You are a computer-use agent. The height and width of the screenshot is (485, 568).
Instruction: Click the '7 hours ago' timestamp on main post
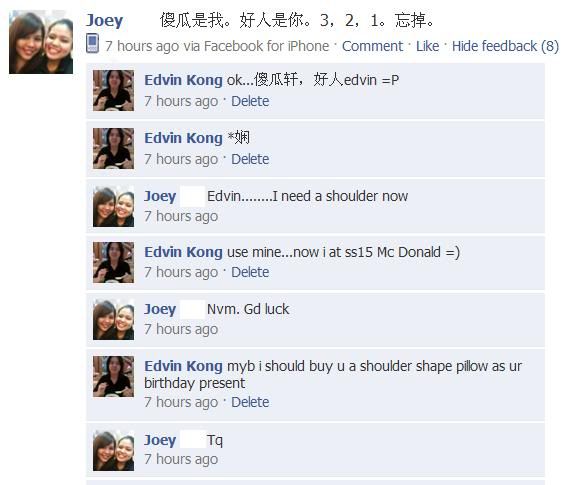click(142, 46)
